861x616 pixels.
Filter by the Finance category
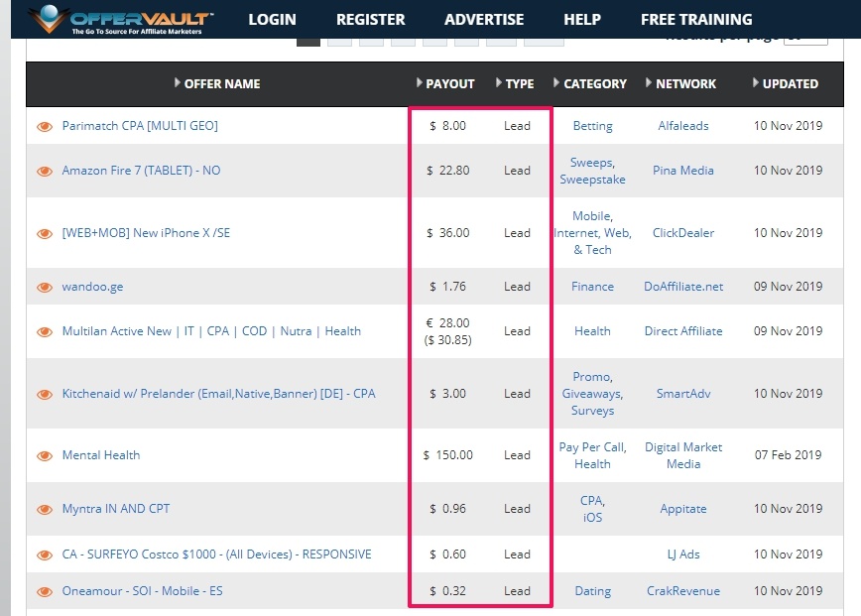tap(592, 287)
